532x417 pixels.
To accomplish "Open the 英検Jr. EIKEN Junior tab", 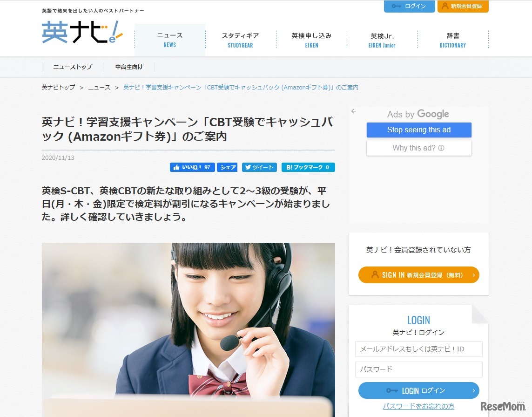I will pyautogui.click(x=382, y=40).
